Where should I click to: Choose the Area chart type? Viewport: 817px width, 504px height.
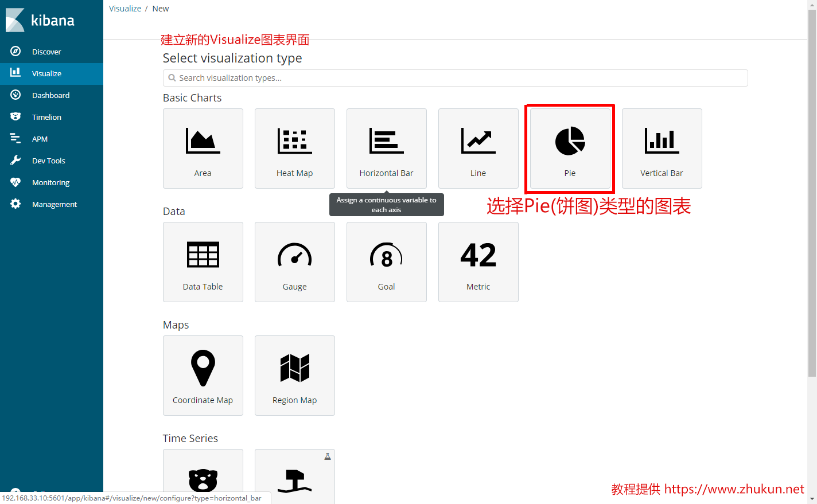tap(203, 149)
